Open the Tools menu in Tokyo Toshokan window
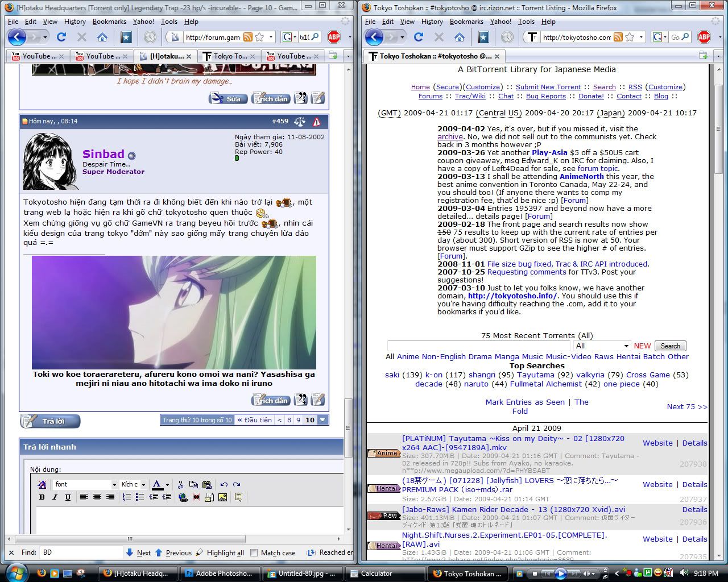 point(526,22)
